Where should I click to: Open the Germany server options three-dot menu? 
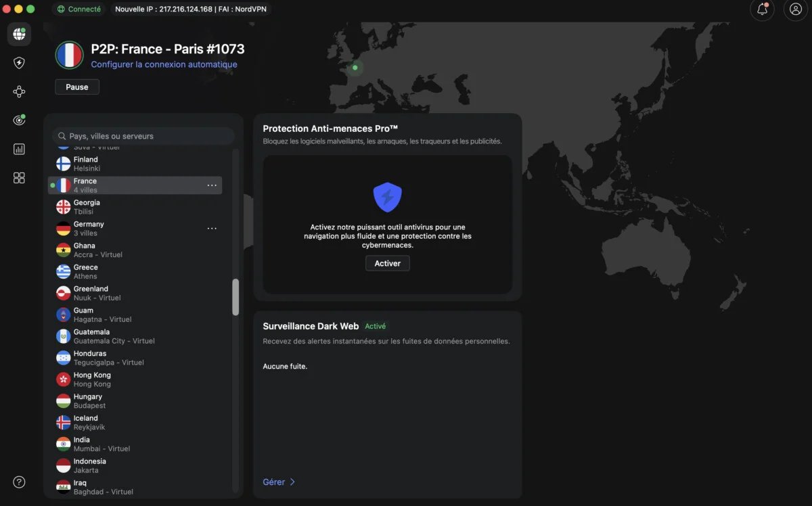point(212,228)
